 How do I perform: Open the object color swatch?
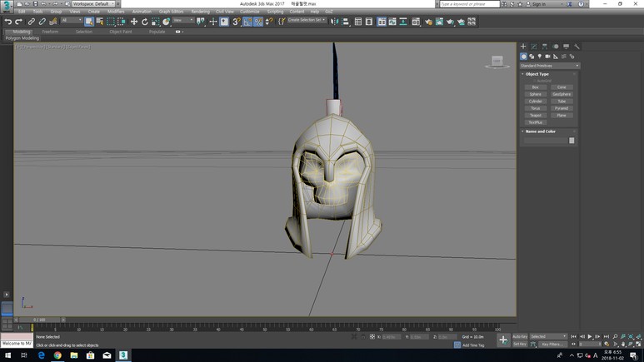[572, 141]
